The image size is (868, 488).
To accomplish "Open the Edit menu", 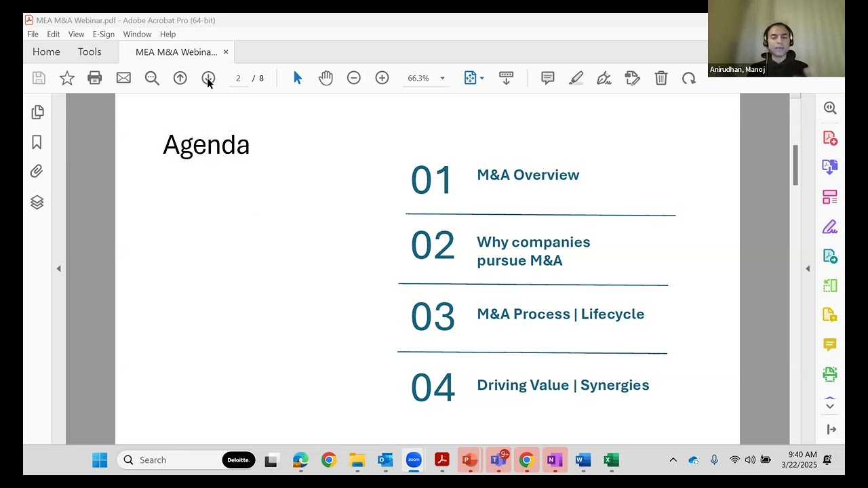I will click(x=54, y=34).
